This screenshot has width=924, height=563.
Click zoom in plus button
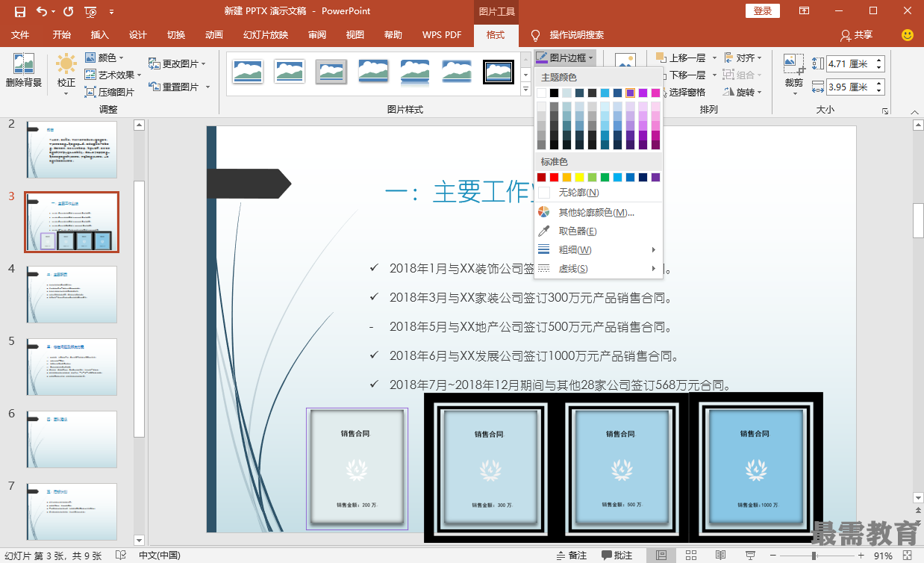(x=862, y=556)
